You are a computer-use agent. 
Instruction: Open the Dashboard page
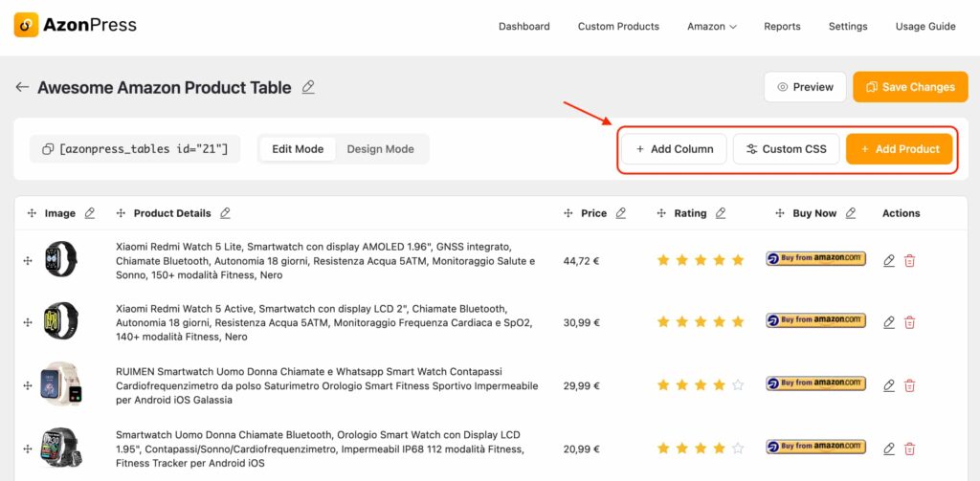(x=524, y=26)
